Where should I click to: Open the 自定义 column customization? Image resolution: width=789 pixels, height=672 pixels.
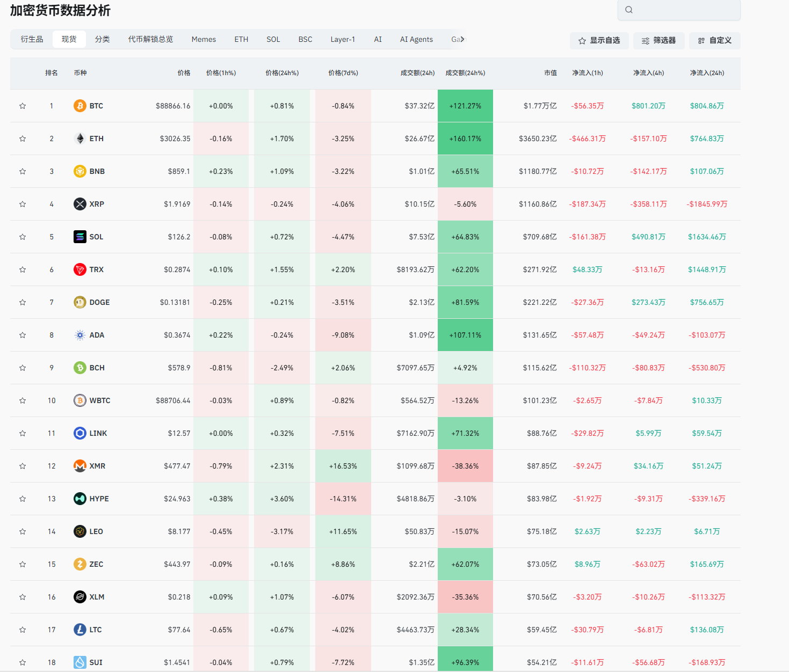(714, 40)
